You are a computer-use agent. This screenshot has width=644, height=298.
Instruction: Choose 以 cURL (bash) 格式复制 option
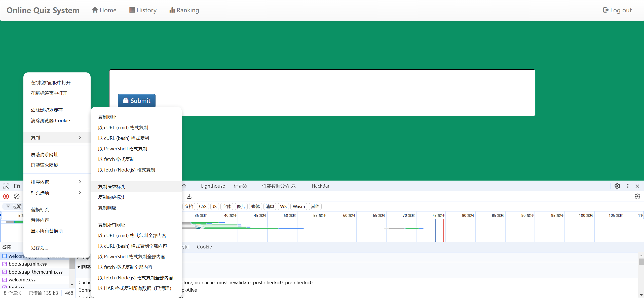point(123,138)
